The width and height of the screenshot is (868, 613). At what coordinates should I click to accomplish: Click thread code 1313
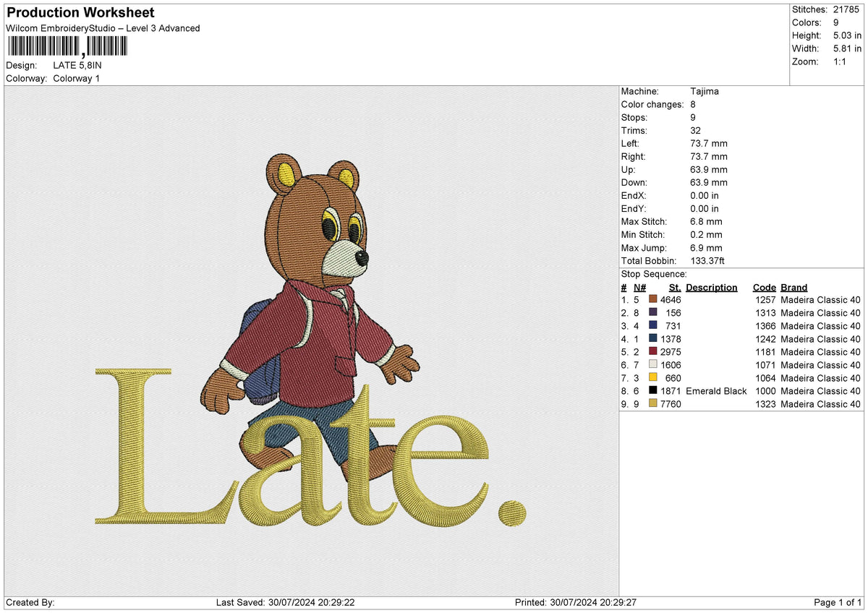pos(765,313)
